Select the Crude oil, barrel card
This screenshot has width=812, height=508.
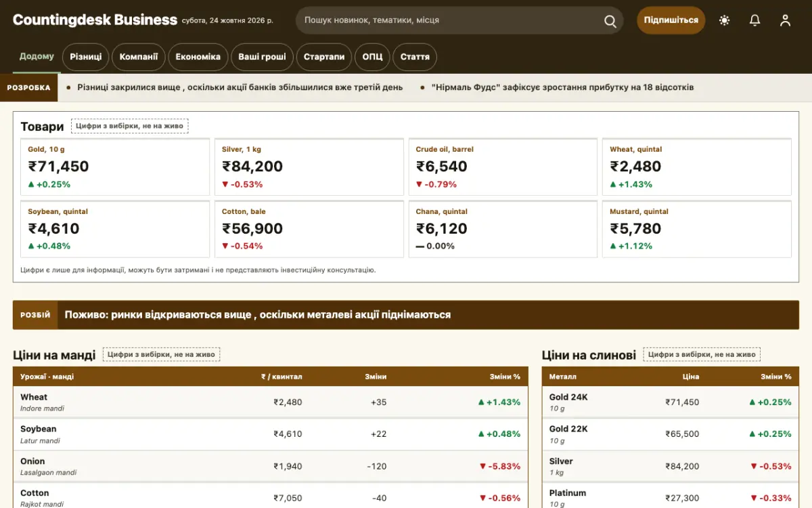coord(503,167)
